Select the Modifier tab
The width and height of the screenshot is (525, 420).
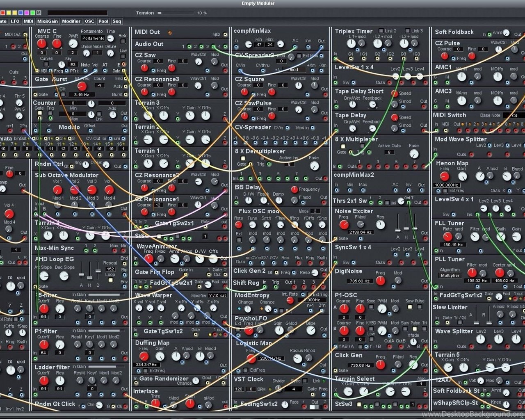pos(71,21)
